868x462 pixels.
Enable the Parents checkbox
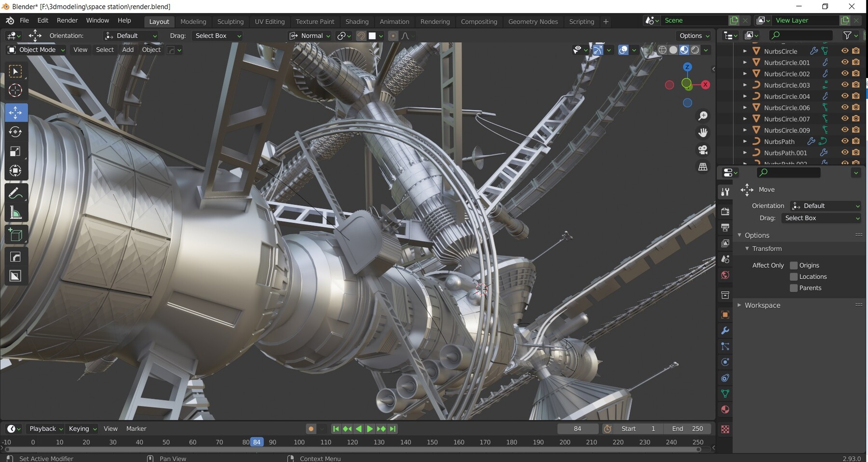coord(793,288)
